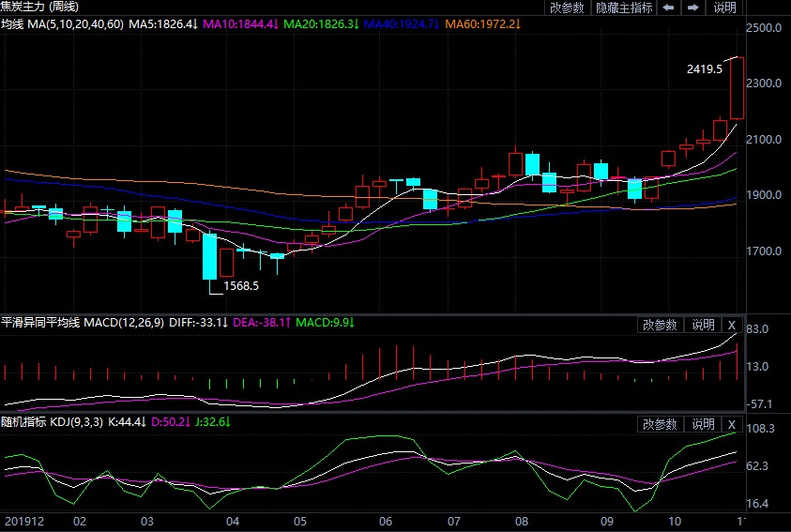Toggle 隐藏主指标 to hide main indicator
The height and width of the screenshot is (532, 791).
point(624,8)
